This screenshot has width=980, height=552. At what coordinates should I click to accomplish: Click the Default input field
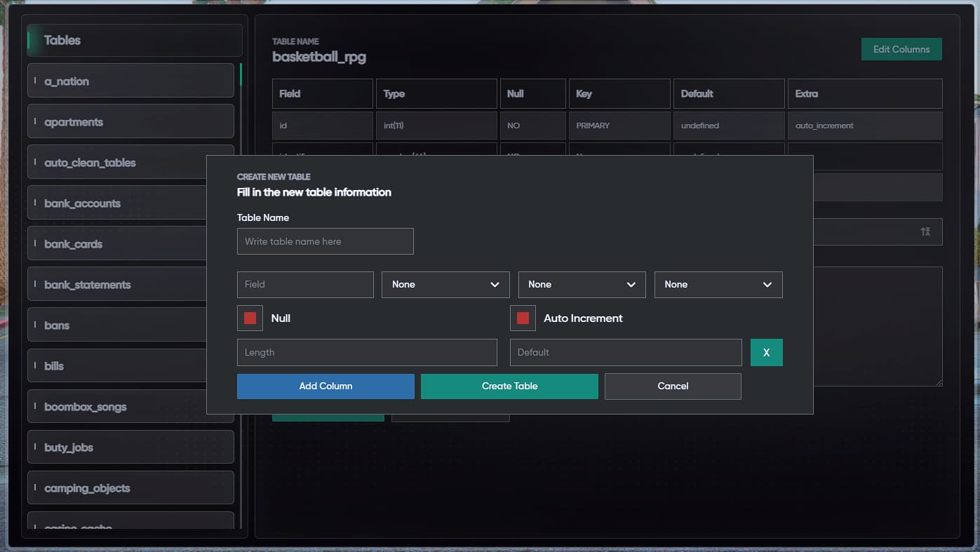coord(625,352)
